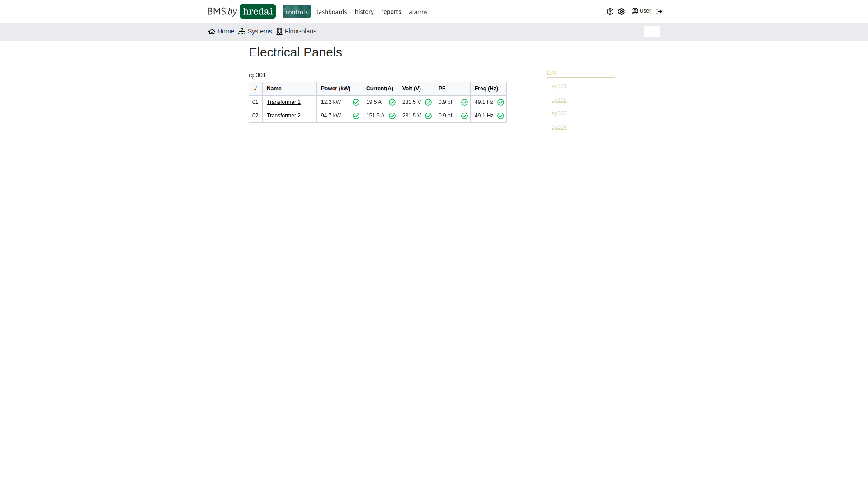Click Transformer 2 volt status check icon
Screen dimensions: 868x488
(428, 116)
